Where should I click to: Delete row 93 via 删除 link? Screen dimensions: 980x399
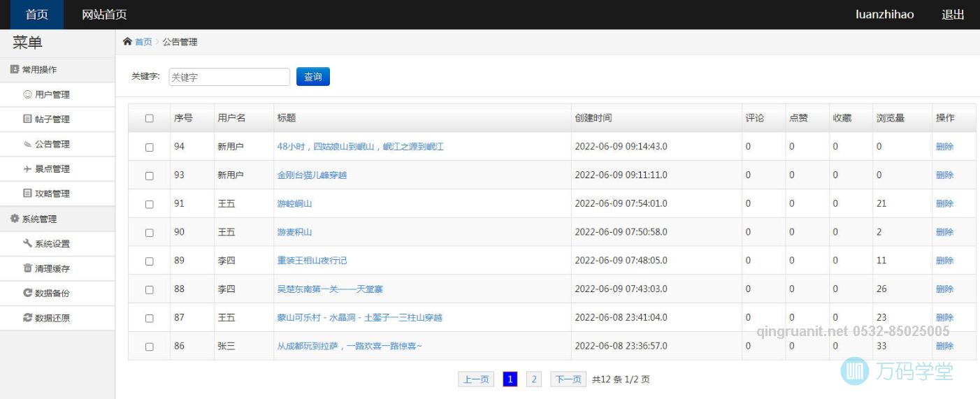944,175
